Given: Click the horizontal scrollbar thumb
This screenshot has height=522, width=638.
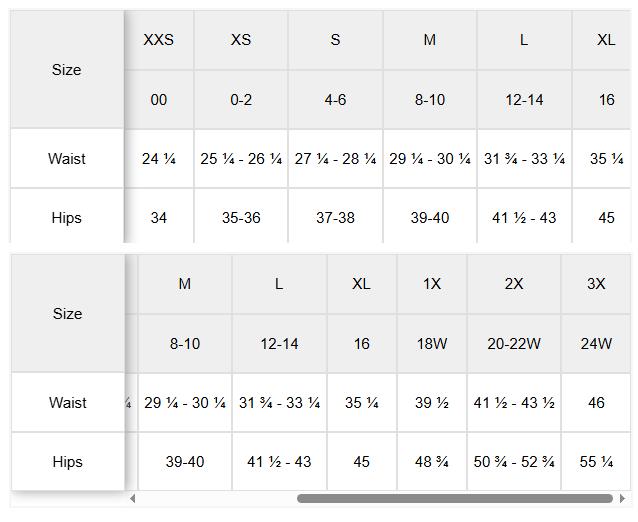Looking at the screenshot, I should [455, 498].
